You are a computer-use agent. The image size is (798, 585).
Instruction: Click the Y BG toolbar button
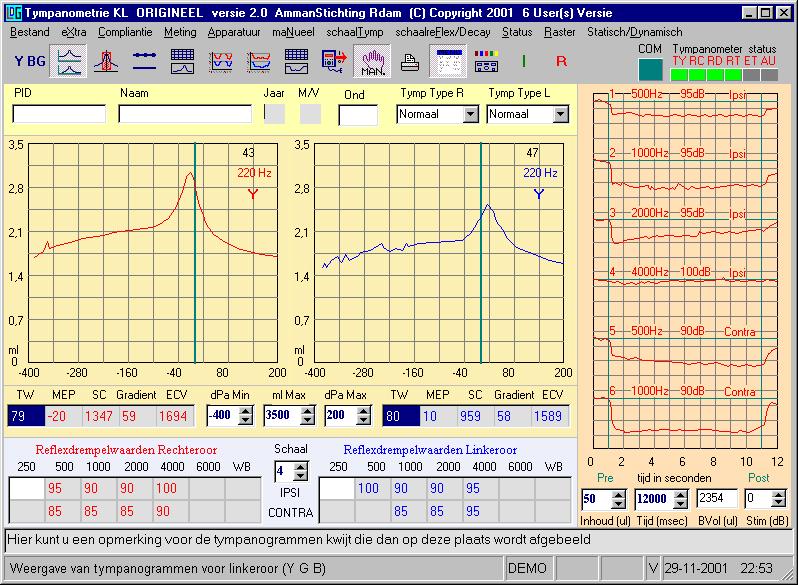click(29, 62)
